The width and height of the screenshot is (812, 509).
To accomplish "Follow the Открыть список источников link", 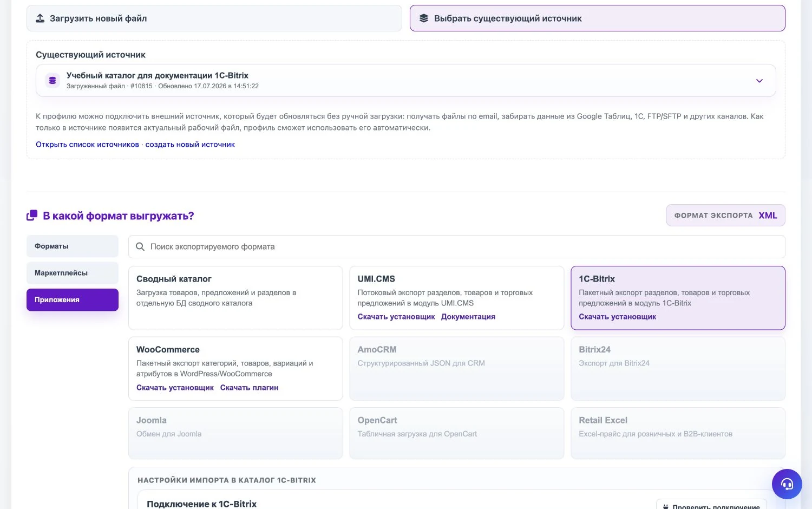I will pos(87,145).
